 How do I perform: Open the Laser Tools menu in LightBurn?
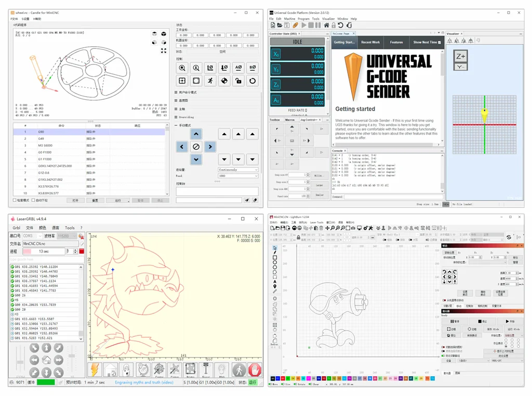point(316,222)
